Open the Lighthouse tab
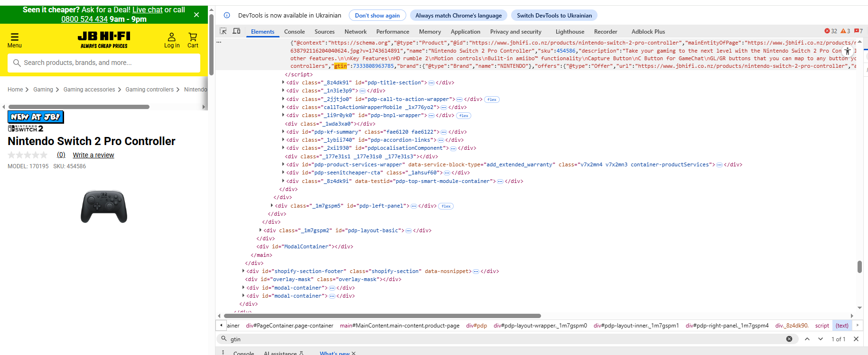 point(570,32)
